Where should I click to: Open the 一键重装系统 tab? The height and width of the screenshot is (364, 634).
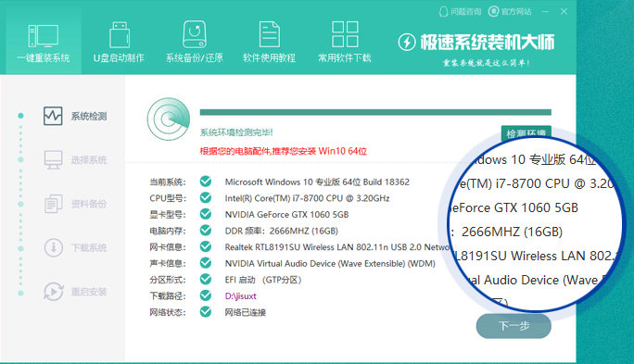44,42
